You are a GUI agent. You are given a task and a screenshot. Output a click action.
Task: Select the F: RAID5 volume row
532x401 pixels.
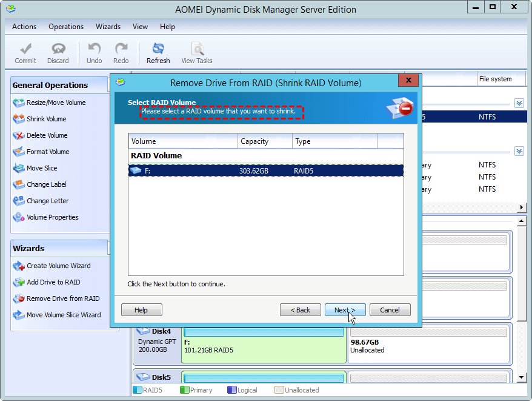265,171
